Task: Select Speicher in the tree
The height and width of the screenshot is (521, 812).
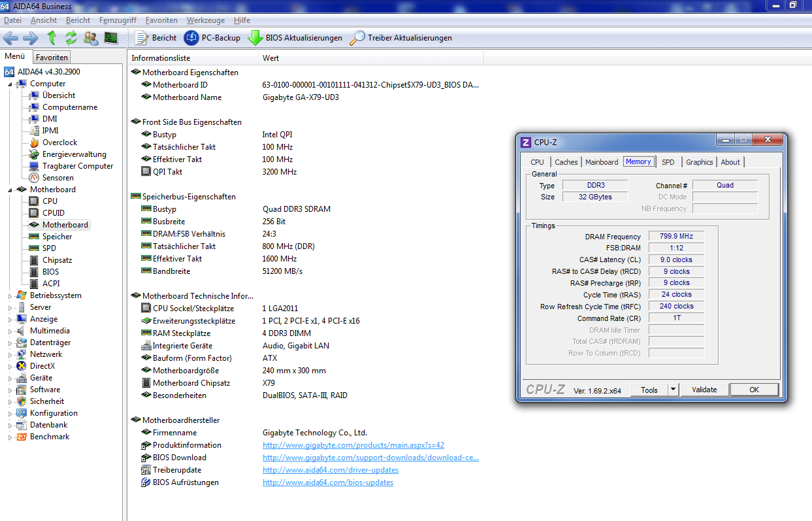Action: coord(57,237)
